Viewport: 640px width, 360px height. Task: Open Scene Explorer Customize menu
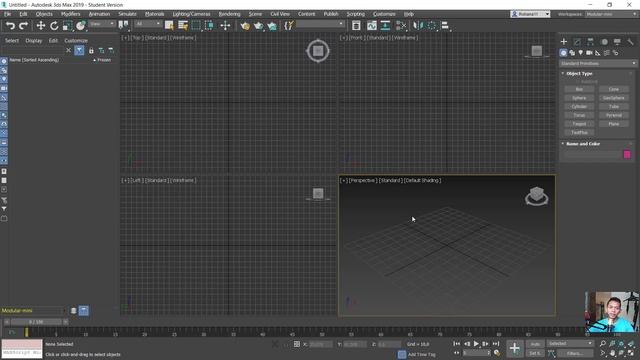pyautogui.click(x=76, y=40)
